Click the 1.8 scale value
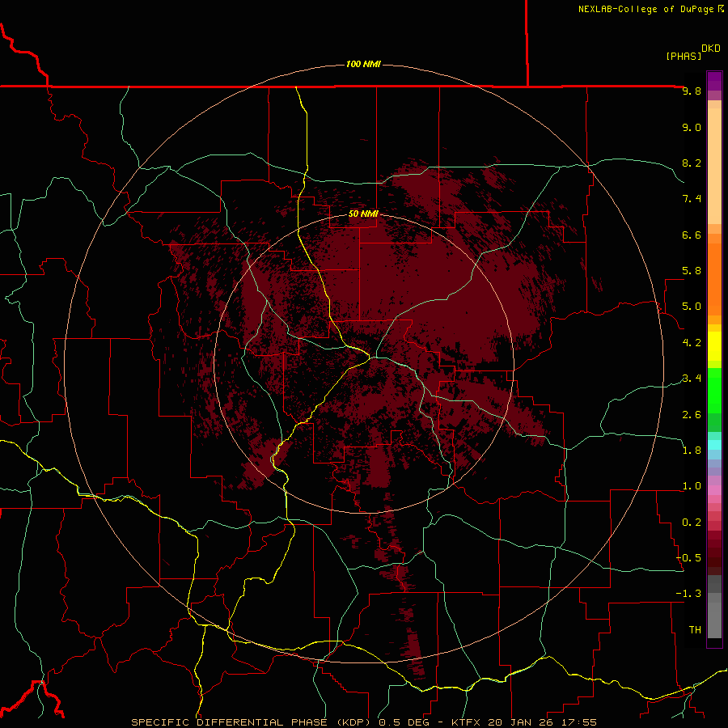 (x=692, y=451)
